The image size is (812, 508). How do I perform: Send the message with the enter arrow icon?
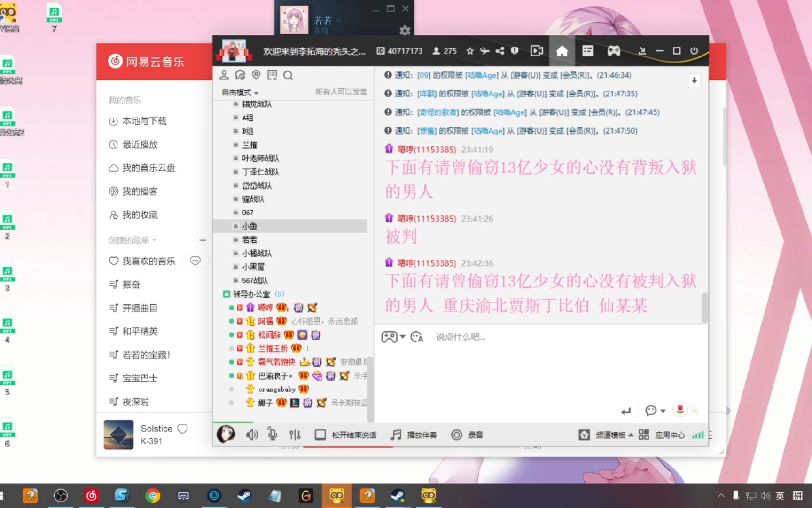[x=625, y=411]
